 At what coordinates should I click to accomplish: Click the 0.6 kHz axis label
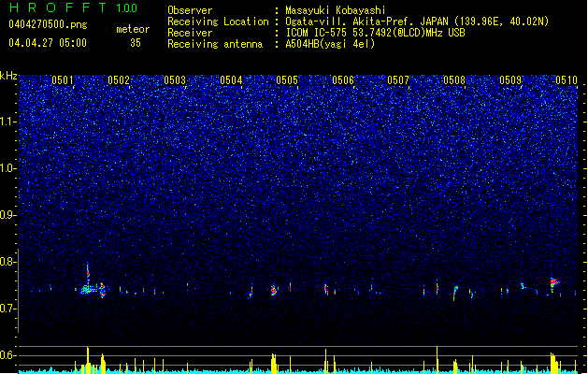click(x=8, y=355)
